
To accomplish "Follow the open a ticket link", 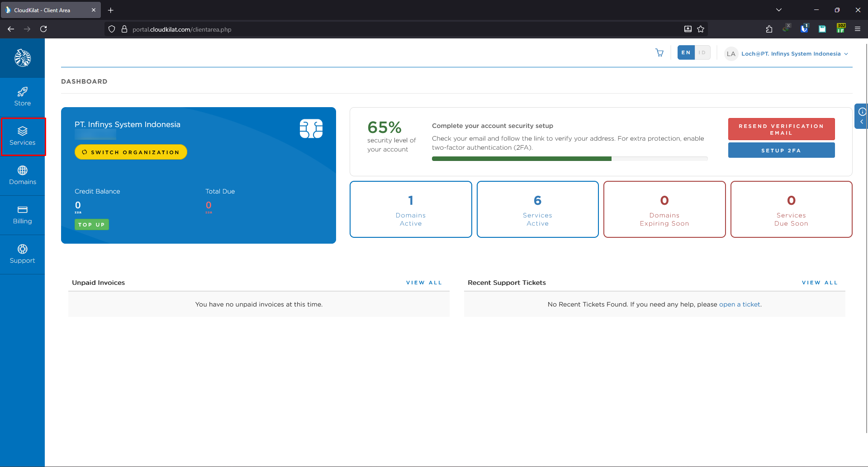I will coord(739,304).
